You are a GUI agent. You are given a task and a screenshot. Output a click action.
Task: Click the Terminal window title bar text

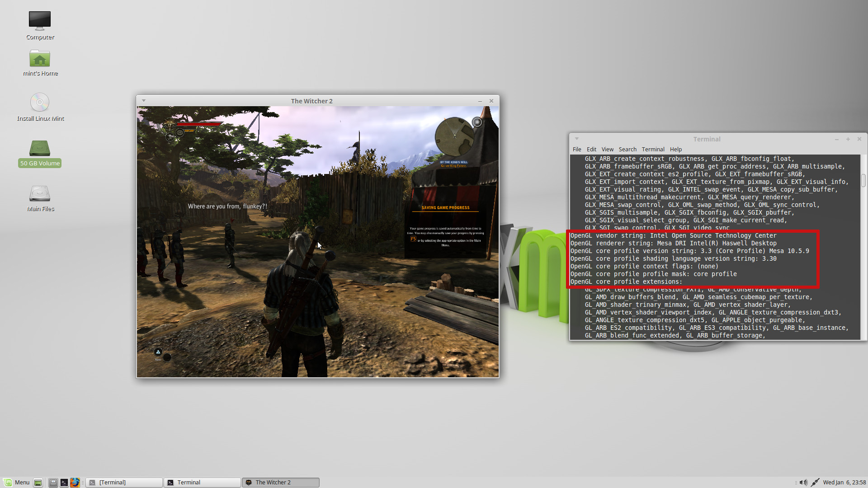coord(707,139)
